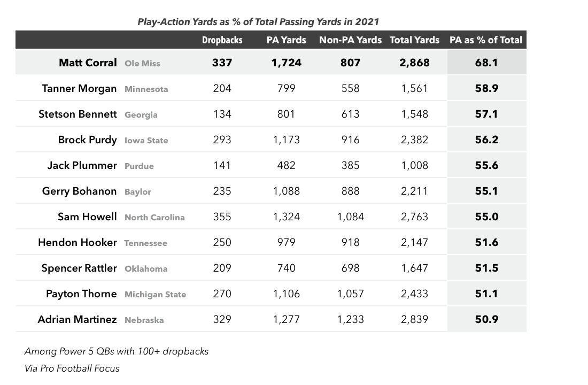Click Spencer Rattler's 1,647 total yards
The width and height of the screenshot is (588, 385).
point(414,268)
